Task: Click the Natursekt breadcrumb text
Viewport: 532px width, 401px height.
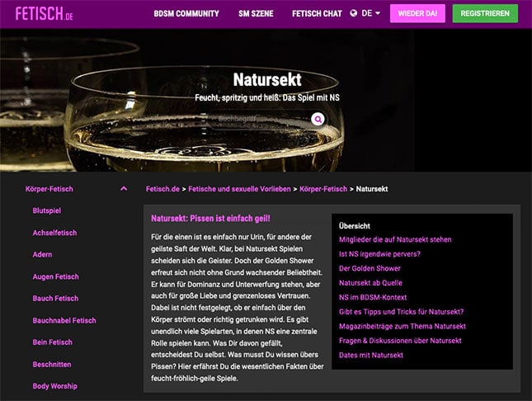Action: 371,189
